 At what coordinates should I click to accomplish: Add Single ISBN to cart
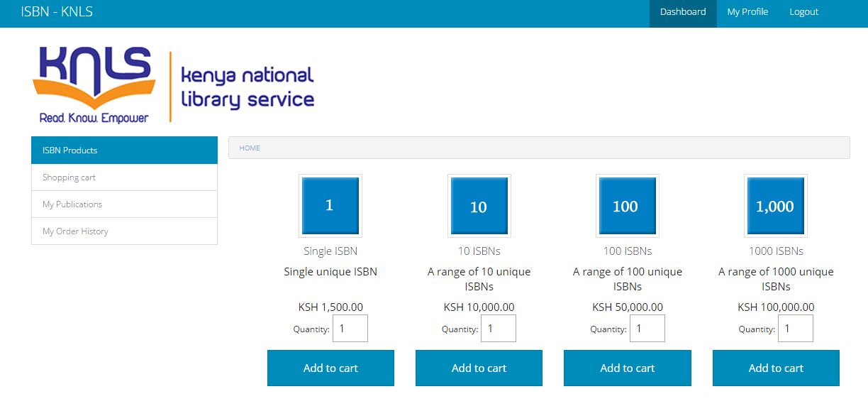pyautogui.click(x=330, y=368)
